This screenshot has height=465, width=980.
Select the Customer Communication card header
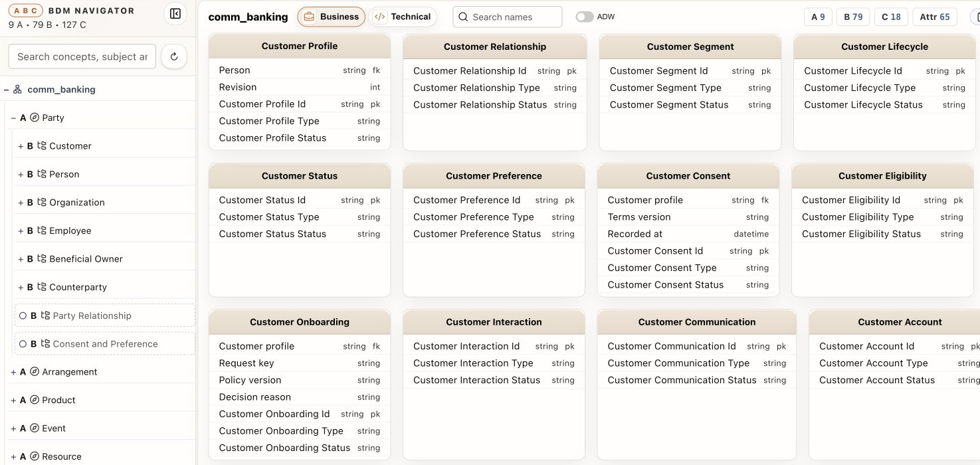coord(697,322)
